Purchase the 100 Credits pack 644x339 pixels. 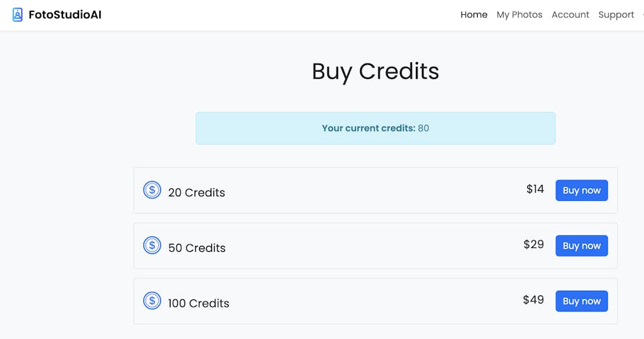pyautogui.click(x=582, y=301)
